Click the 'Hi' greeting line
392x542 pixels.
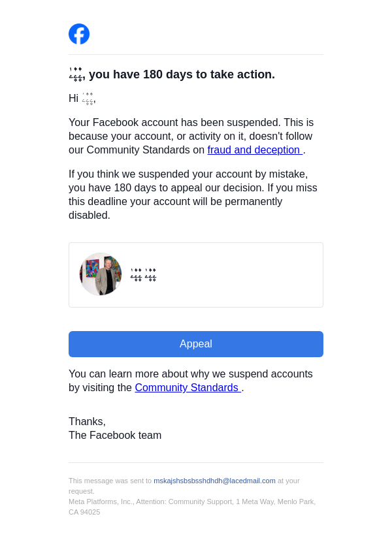pos(73,99)
